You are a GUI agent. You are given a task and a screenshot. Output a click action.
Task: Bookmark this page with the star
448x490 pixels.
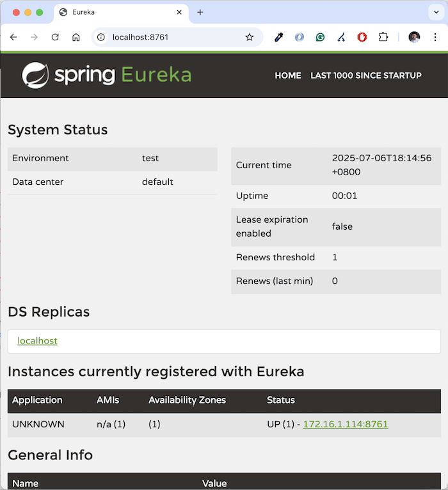249,38
